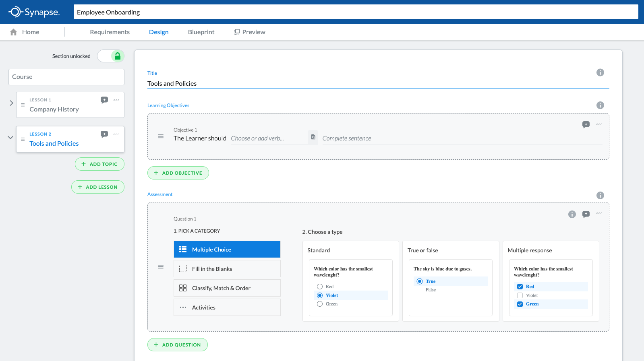Choose the Standard question type card
The width and height of the screenshot is (644, 361).
(351, 281)
